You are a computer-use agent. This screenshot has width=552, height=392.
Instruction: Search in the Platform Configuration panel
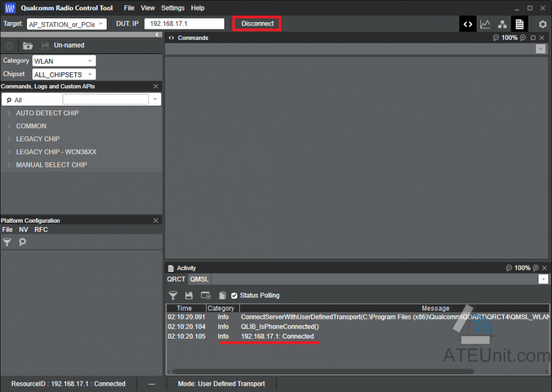(x=22, y=242)
